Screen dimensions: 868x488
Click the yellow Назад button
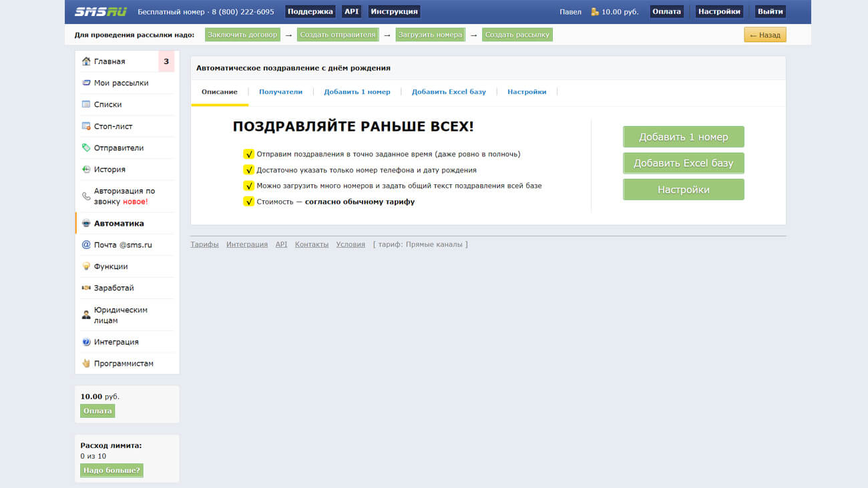(x=765, y=35)
